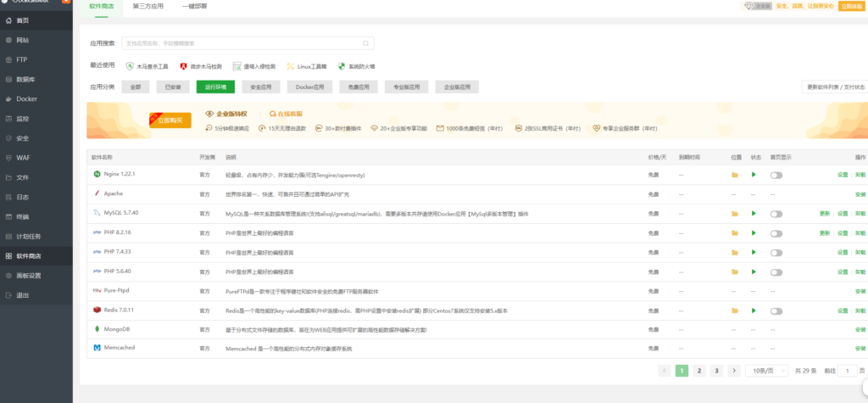Click the green run status icon for PHP 8.2.16
This screenshot has height=403, width=868.
tap(754, 232)
